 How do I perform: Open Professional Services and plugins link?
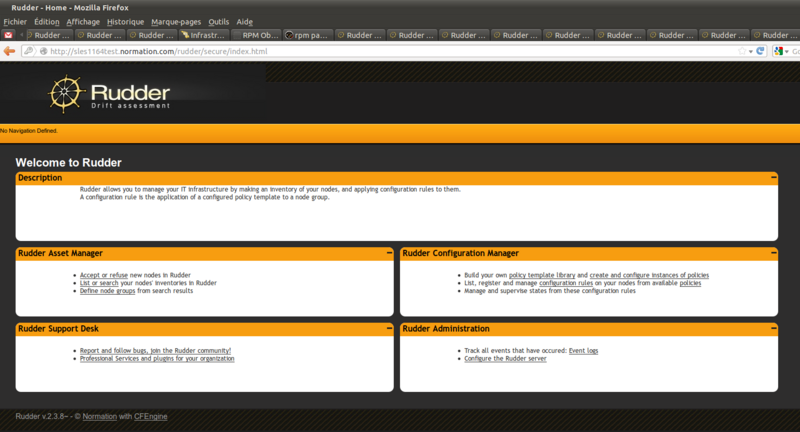[157, 359]
